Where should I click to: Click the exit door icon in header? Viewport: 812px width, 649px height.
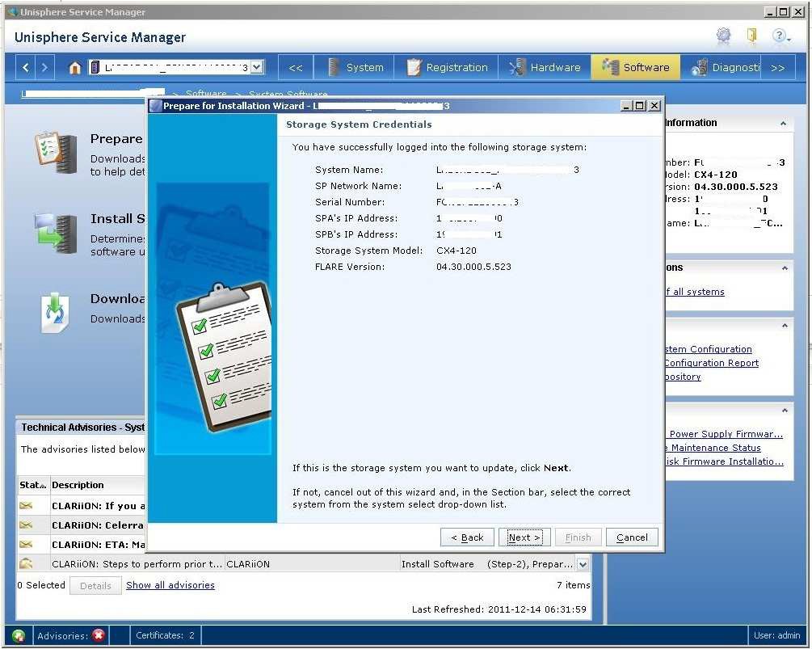coord(752,36)
